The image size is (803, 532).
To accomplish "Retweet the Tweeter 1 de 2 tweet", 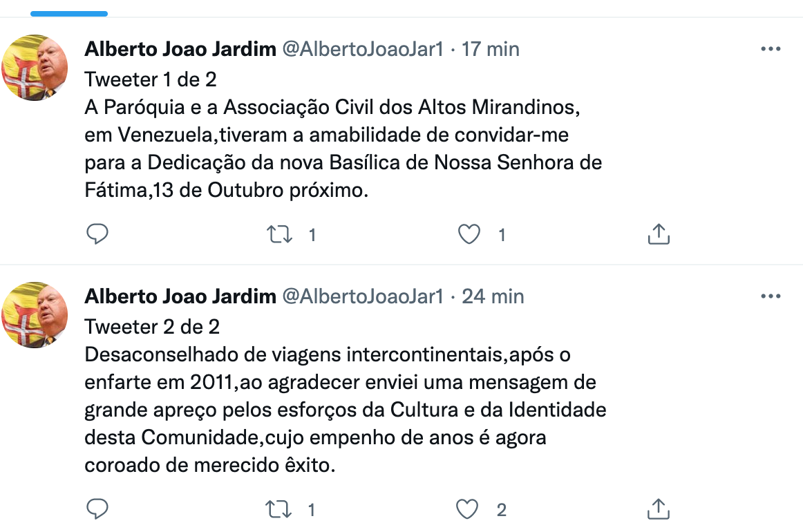I will pos(279,234).
